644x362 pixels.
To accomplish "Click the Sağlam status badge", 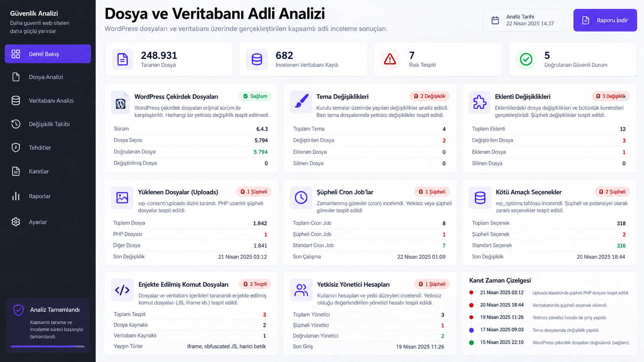I will click(255, 96).
